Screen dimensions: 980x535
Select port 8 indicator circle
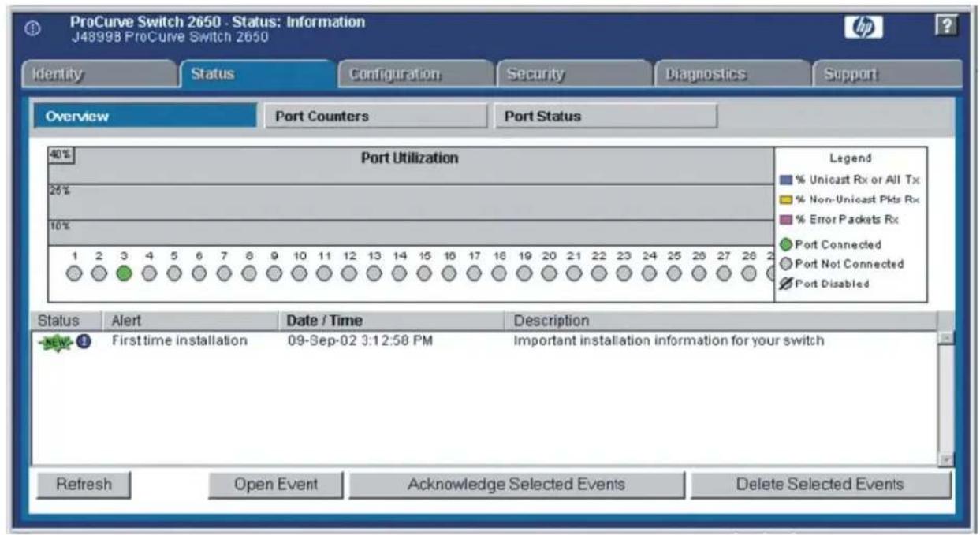coord(249,273)
